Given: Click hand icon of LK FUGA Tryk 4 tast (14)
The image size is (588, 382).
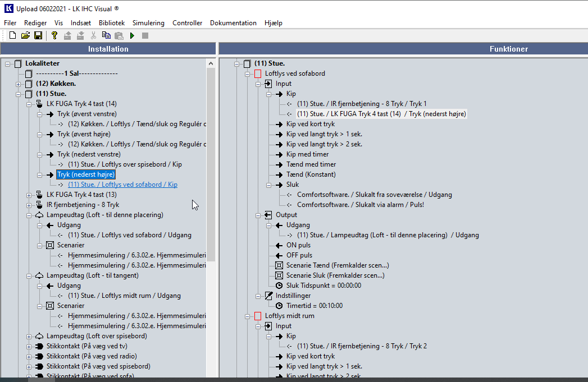Looking at the screenshot, I should point(39,104).
